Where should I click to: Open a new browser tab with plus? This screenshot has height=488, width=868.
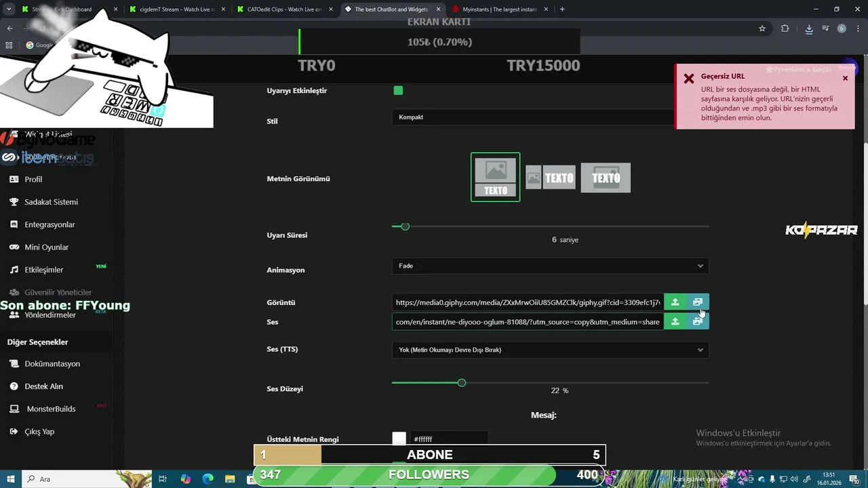pyautogui.click(x=562, y=9)
